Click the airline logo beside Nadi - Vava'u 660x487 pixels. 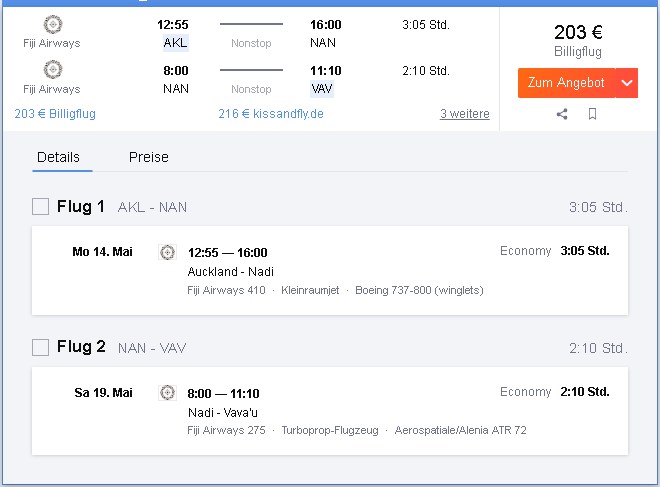(x=168, y=393)
